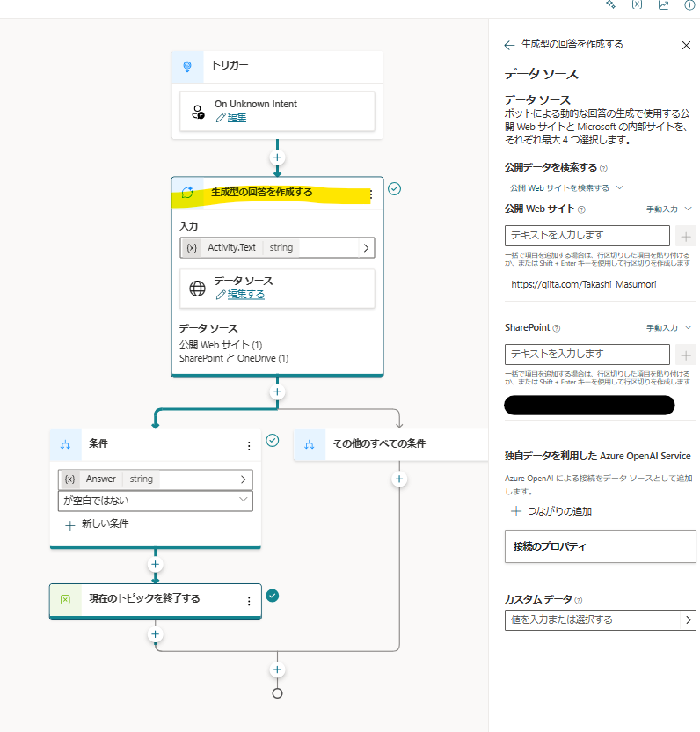
Task: Add node below the トリガー card
Action: [277, 157]
